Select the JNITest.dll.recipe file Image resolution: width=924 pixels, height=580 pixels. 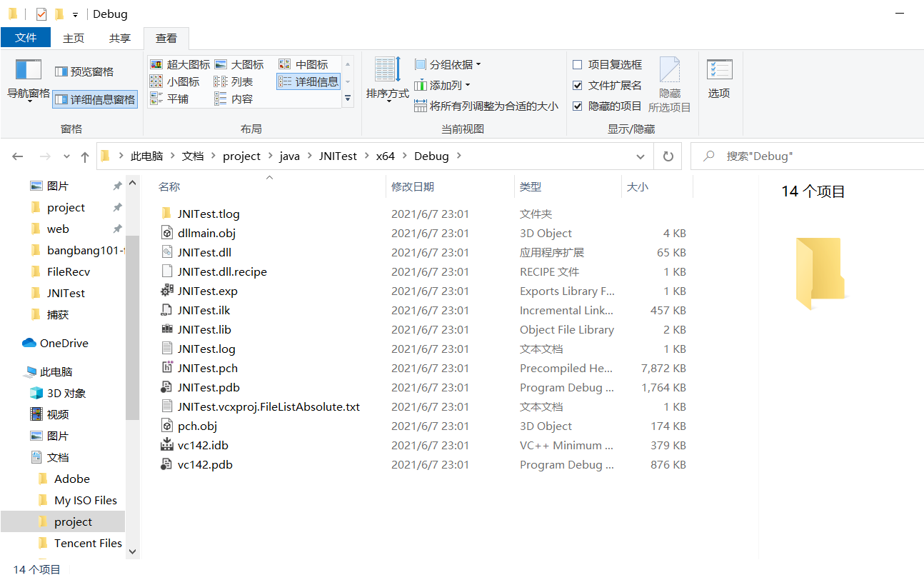click(222, 271)
